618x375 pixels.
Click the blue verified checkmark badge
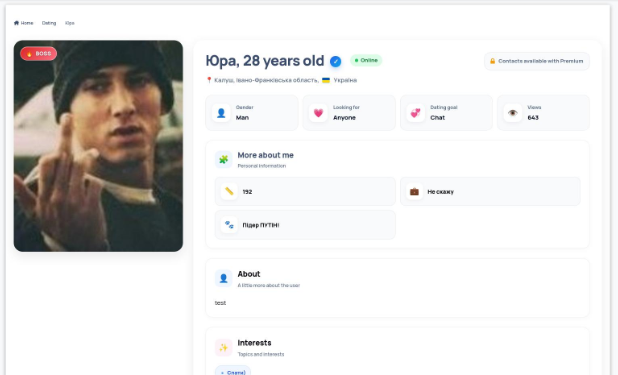(x=335, y=61)
